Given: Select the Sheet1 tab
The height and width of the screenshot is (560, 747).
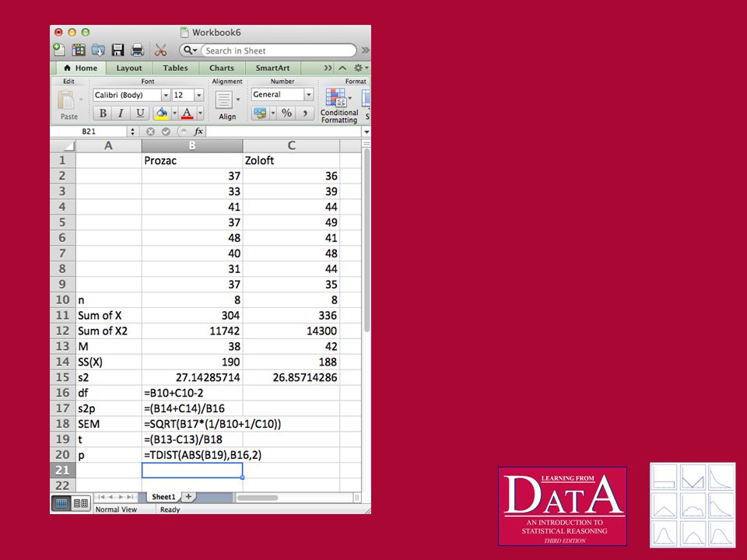Looking at the screenshot, I should pyautogui.click(x=163, y=497).
